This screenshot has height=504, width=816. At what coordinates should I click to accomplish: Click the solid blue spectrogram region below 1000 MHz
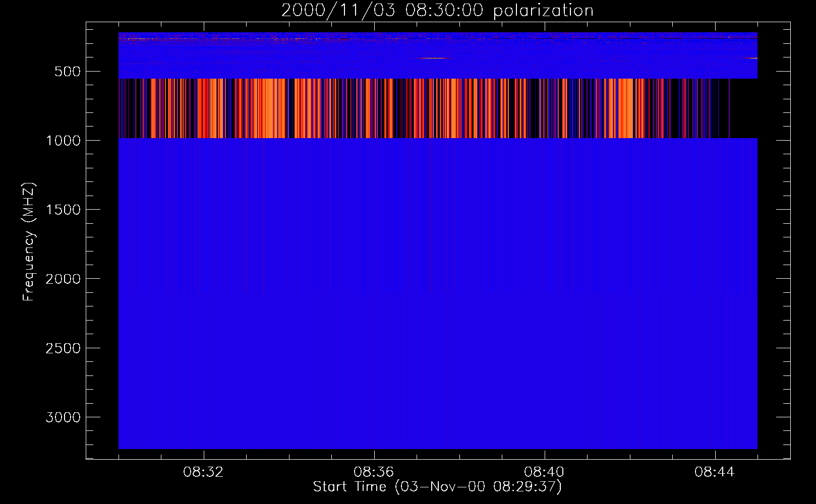438,293
